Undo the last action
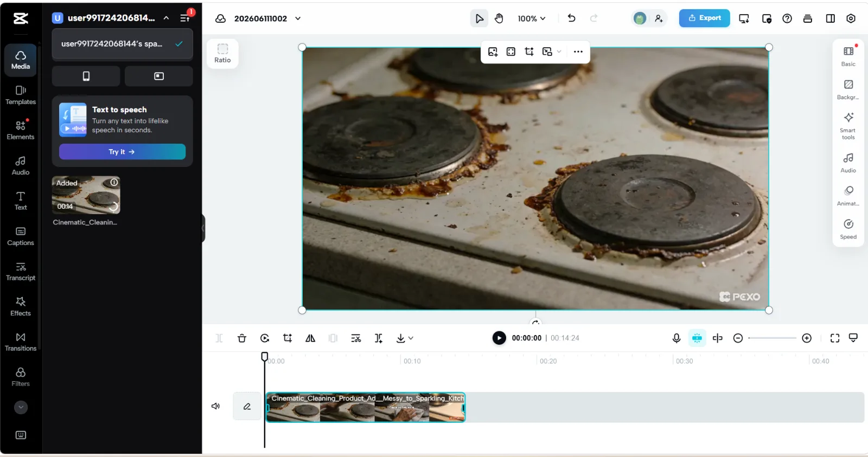This screenshot has height=457, width=868. 571,18
